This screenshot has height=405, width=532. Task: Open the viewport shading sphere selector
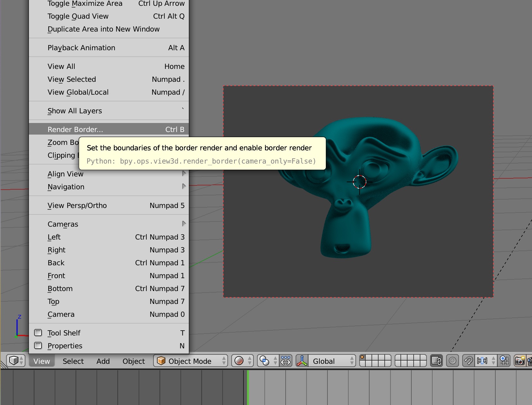pyautogui.click(x=243, y=361)
